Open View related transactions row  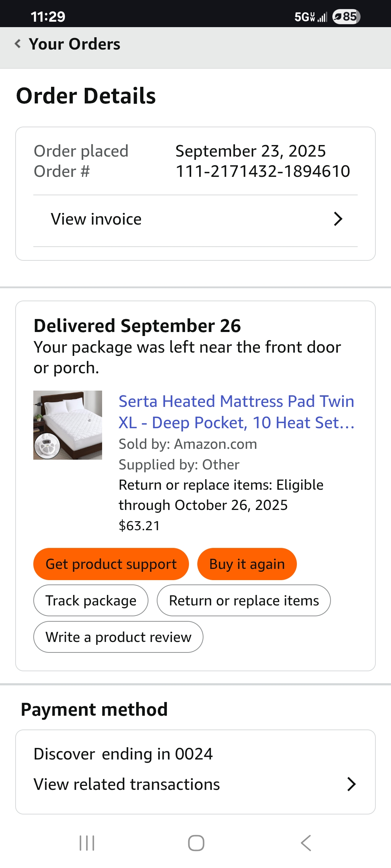195,784
